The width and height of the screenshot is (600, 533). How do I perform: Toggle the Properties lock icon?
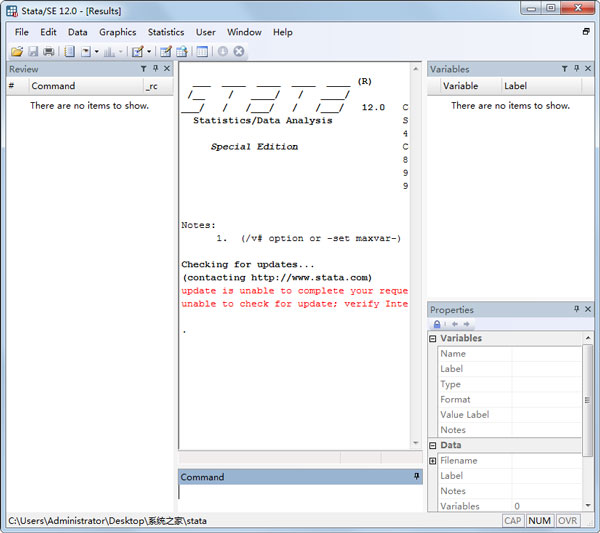click(437, 324)
